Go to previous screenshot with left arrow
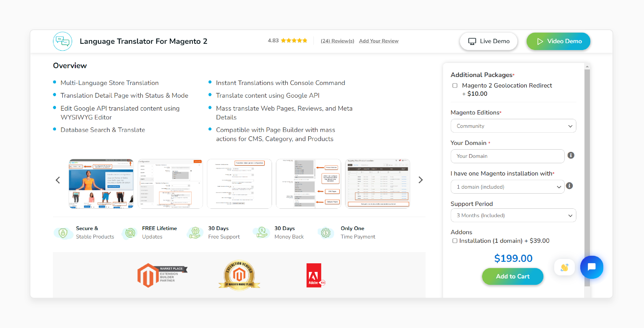 click(58, 180)
